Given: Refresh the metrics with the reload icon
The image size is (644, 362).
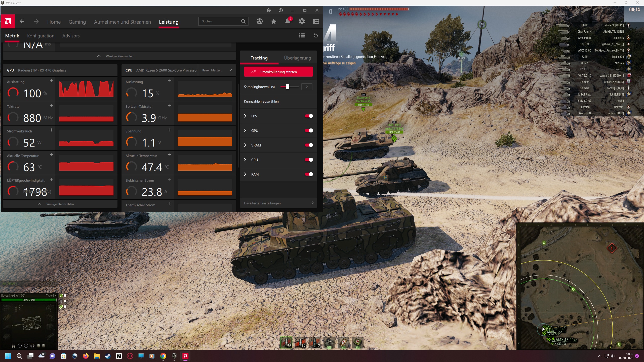Looking at the screenshot, I should (x=315, y=35).
